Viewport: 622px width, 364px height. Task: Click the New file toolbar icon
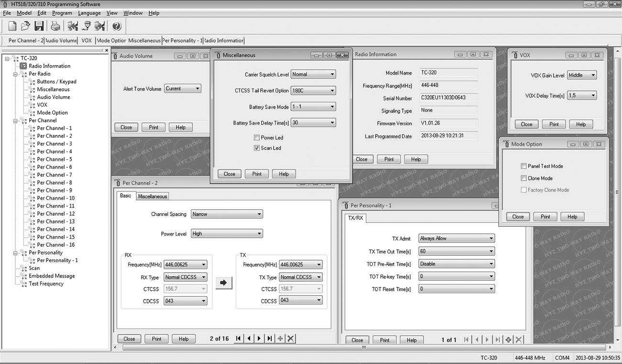tap(12, 26)
